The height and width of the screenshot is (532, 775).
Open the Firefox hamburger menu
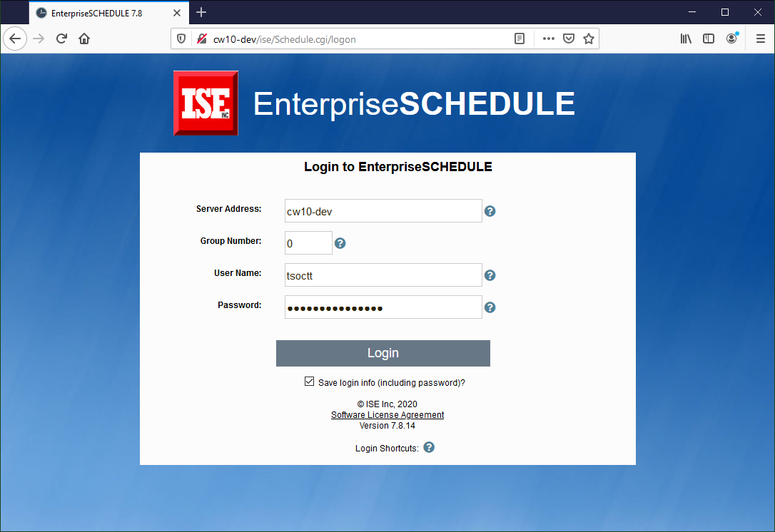click(761, 39)
